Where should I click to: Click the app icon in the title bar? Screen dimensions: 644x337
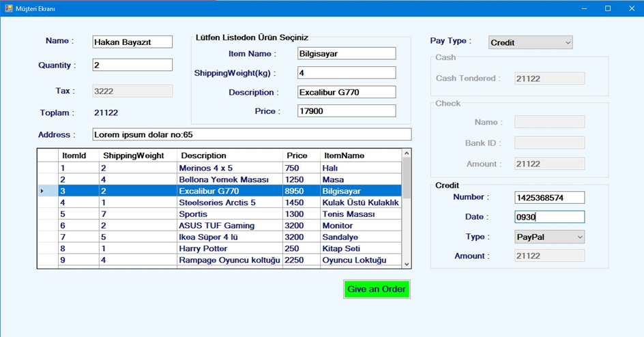(9, 8)
